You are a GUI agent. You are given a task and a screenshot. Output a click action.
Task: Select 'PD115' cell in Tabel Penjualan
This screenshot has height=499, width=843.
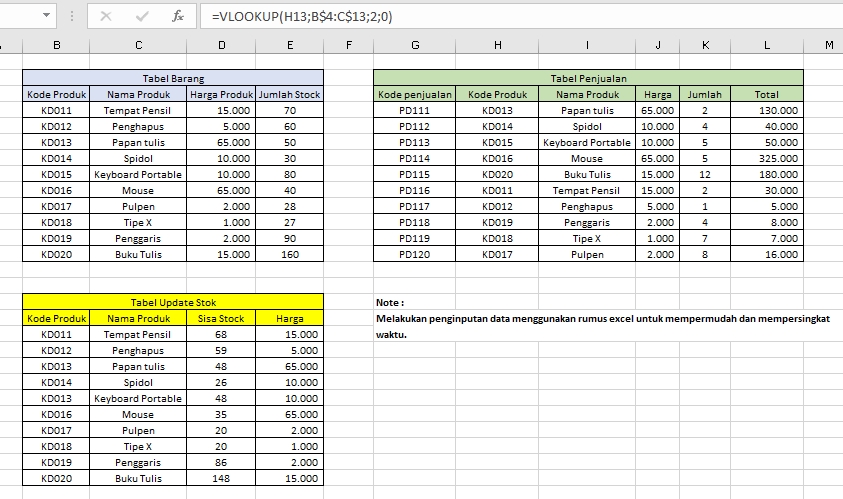pyautogui.click(x=415, y=174)
